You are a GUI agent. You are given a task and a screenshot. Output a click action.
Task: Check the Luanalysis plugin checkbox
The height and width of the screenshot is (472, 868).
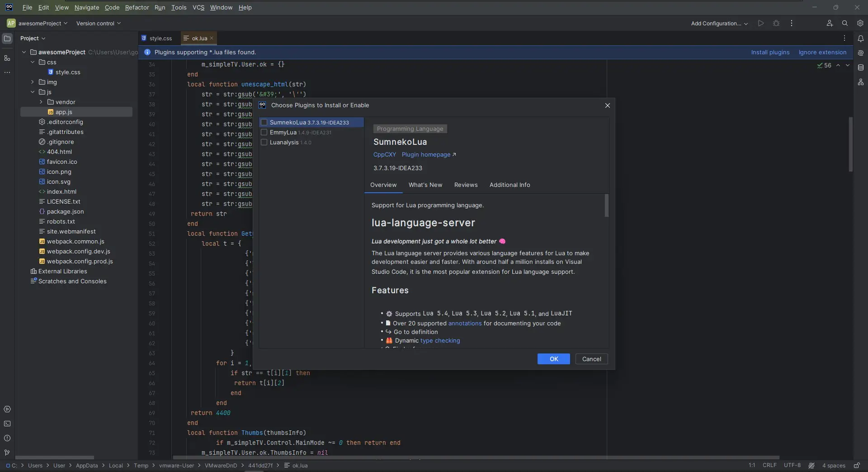pos(264,142)
